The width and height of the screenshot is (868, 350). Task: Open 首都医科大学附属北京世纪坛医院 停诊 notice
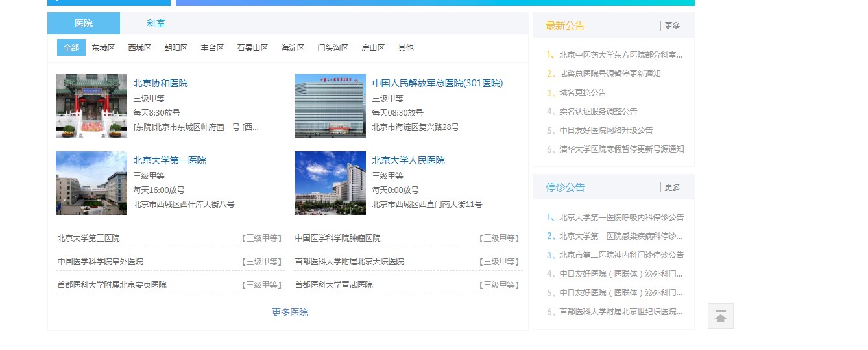click(x=621, y=312)
